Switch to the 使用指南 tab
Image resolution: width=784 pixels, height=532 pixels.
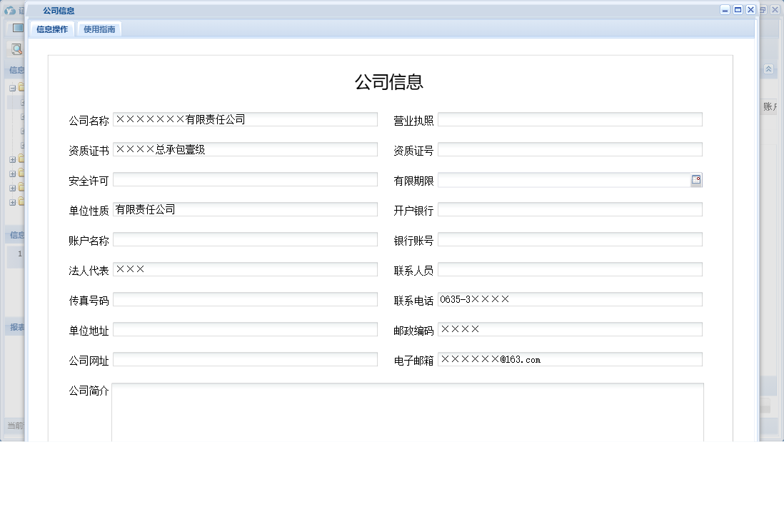(x=99, y=29)
